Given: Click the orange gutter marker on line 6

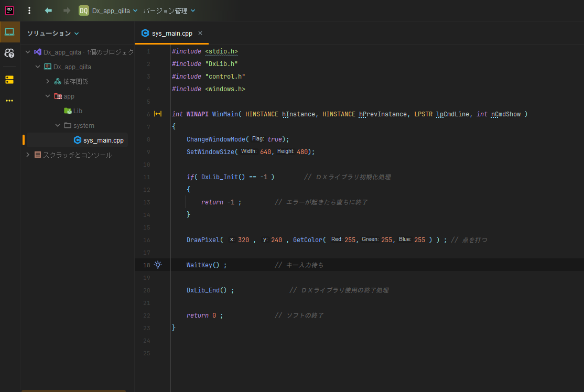Looking at the screenshot, I should click(158, 113).
